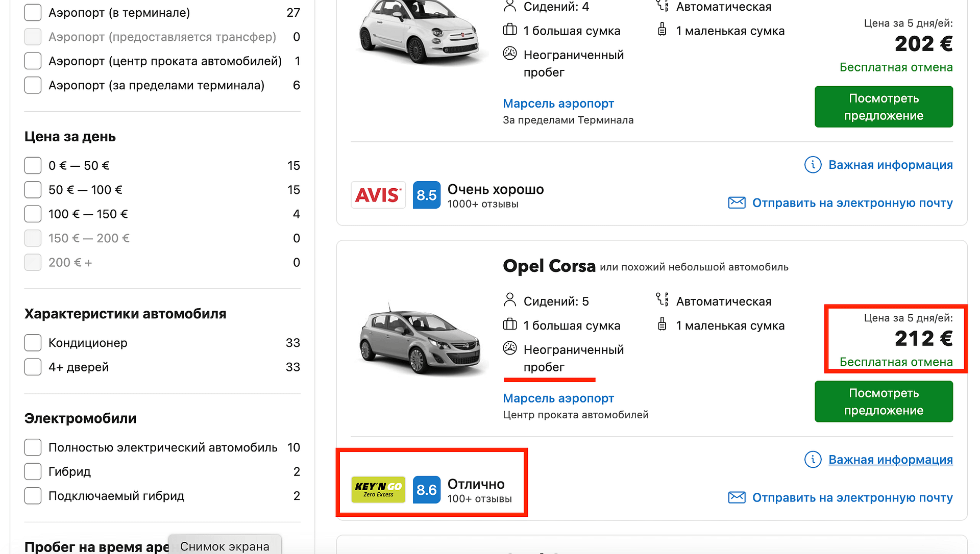The image size is (980, 554).
Task: Click the 8.5 rating badge for Avis
Action: coord(426,195)
